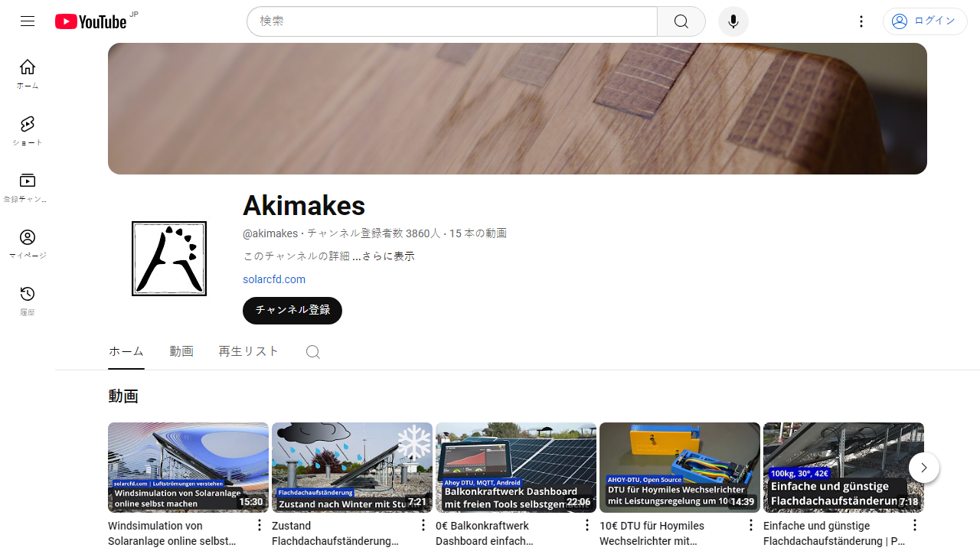Open Einfache und günstige Flachdachaufständerung title
The height and width of the screenshot is (551, 980).
(833, 533)
